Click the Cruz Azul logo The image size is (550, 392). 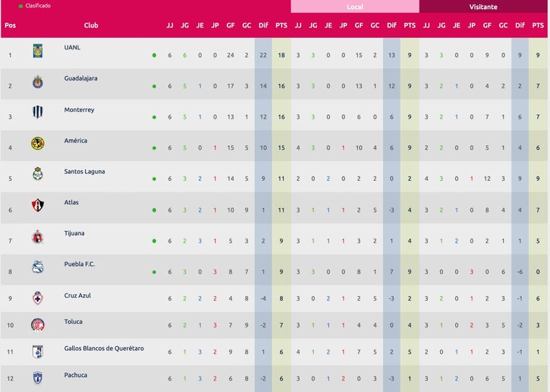point(38,299)
